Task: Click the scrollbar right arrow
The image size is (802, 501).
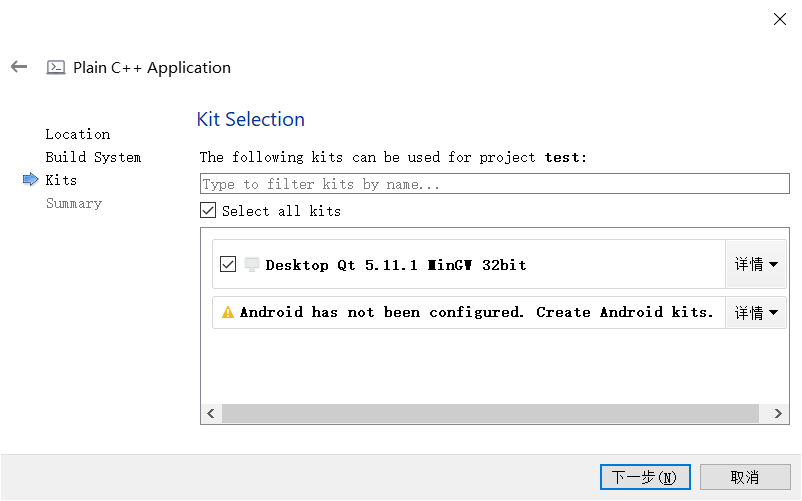Action: (778, 413)
